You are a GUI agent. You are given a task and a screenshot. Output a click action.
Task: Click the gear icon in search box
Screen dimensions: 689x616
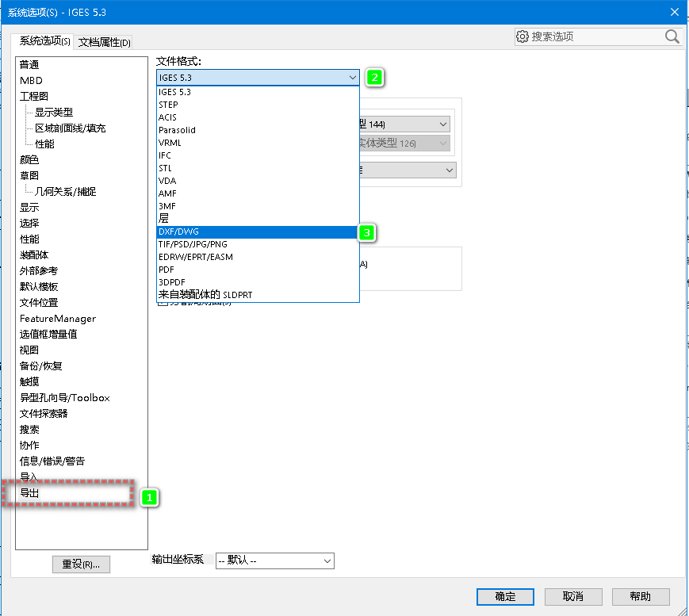[x=522, y=36]
